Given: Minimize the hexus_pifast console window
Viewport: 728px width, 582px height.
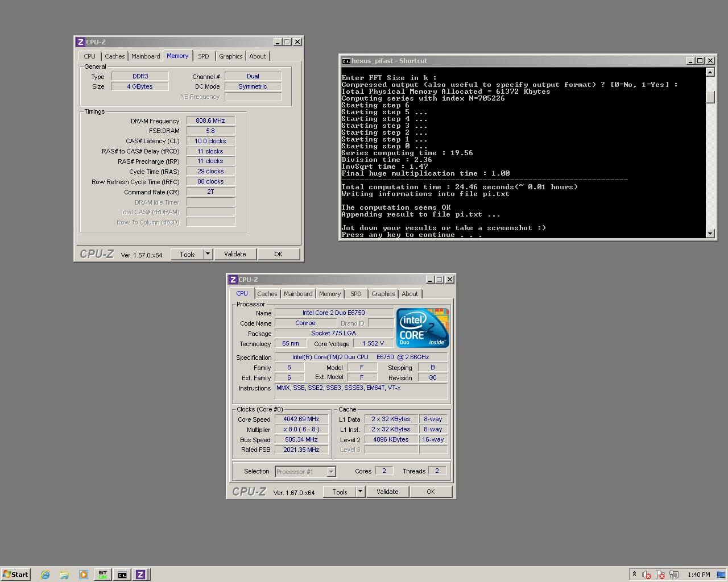Looking at the screenshot, I should coord(690,61).
